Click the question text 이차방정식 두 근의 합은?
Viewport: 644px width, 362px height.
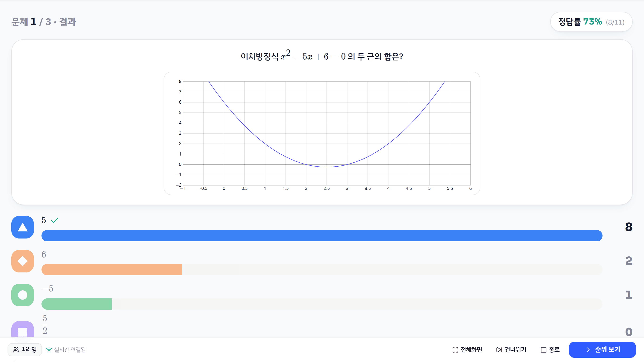(x=322, y=56)
